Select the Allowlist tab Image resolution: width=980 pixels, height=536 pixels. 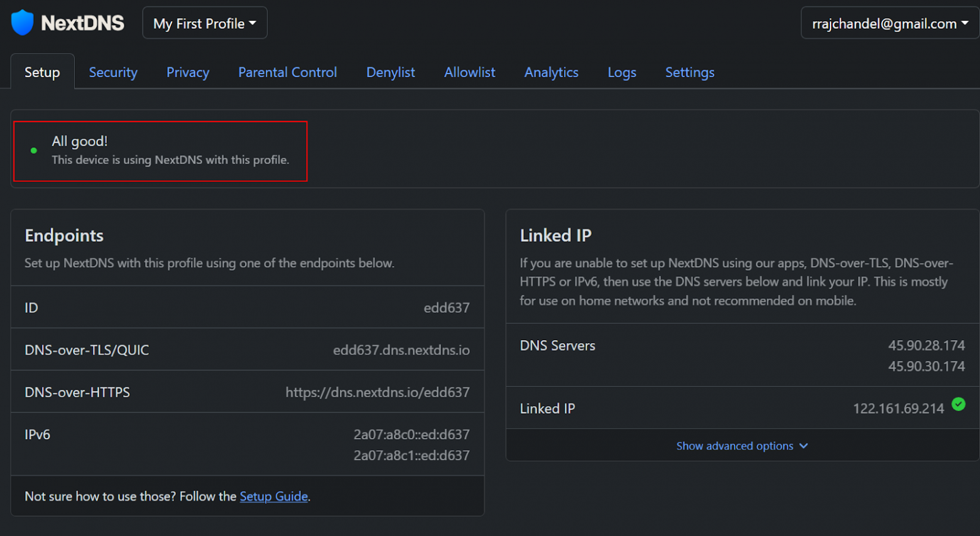469,72
